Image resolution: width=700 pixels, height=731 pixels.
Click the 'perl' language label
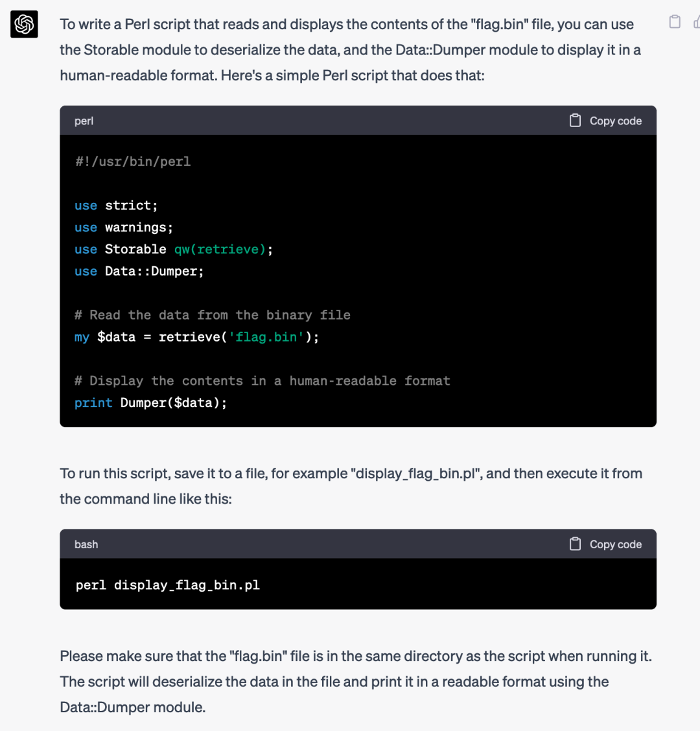[x=84, y=121]
